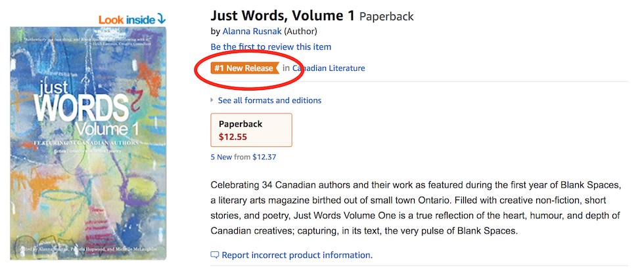The image size is (644, 269).
Task: Click the Look inside curved arrow icon
Action: coord(161,19)
